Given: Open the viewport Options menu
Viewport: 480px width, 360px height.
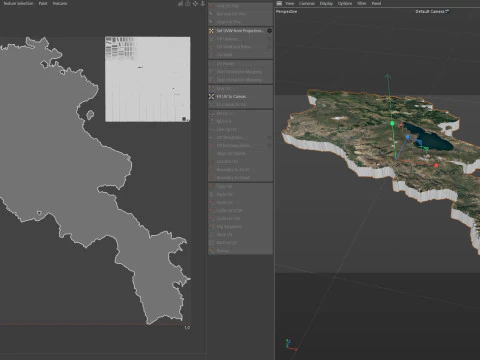Looking at the screenshot, I should click(345, 3).
